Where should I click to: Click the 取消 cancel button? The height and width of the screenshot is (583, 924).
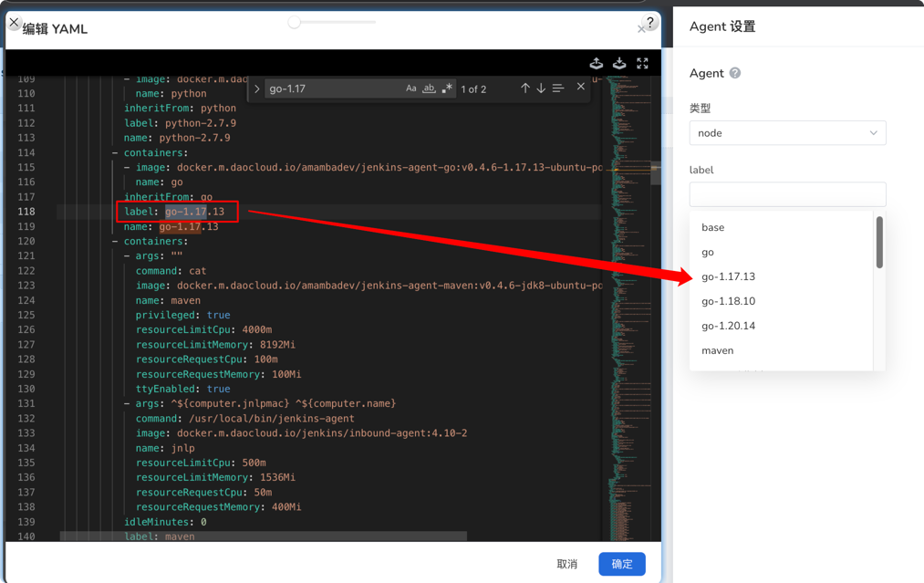tap(567, 564)
